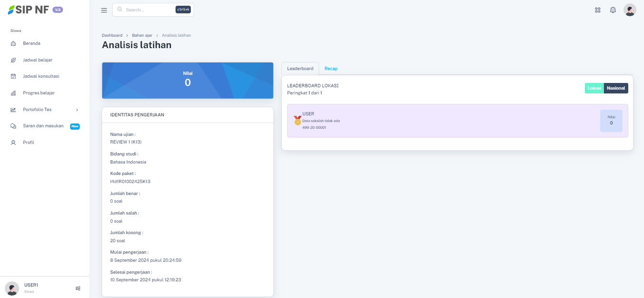The height and width of the screenshot is (298, 644).
Task: Switch leaderboard to Lokasi
Action: (x=594, y=88)
